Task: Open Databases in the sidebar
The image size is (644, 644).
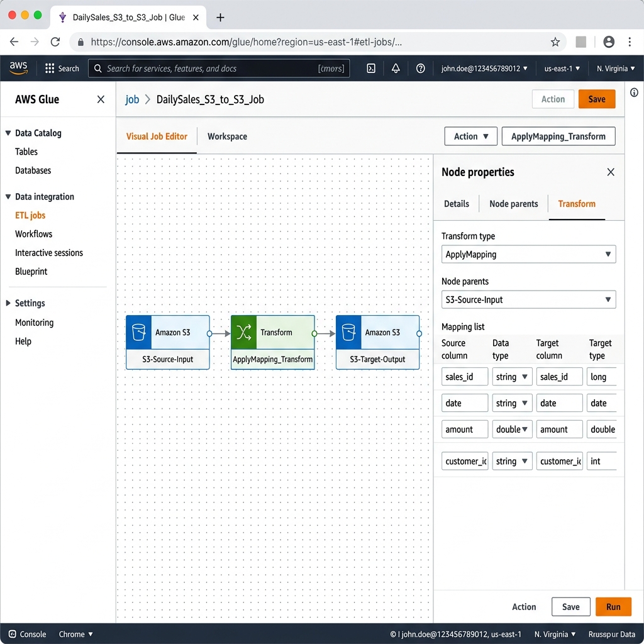Action: point(33,170)
